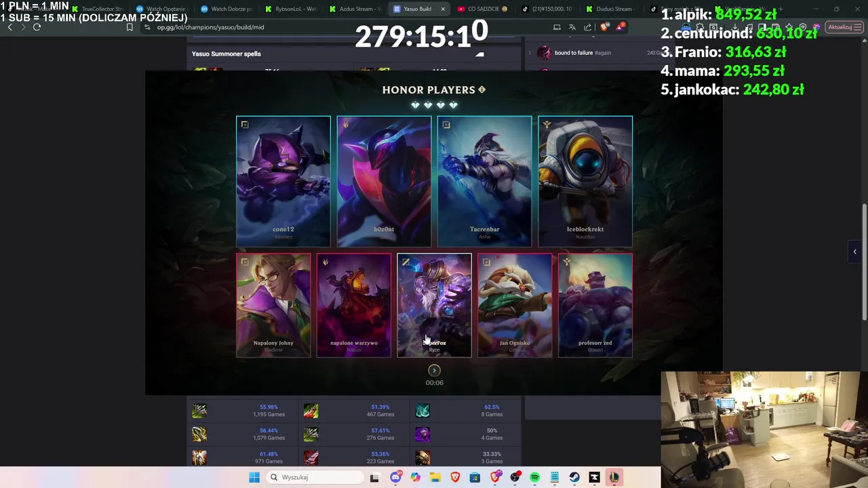
Task: Open Copilot from the taskbar
Action: click(x=415, y=477)
